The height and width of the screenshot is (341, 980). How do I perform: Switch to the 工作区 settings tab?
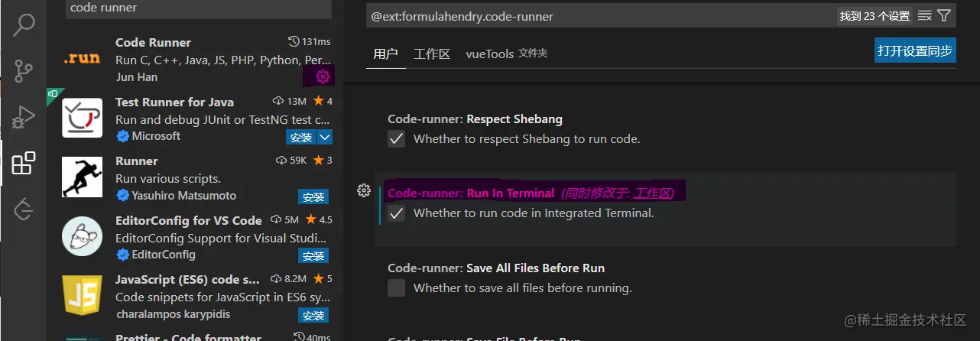[432, 54]
